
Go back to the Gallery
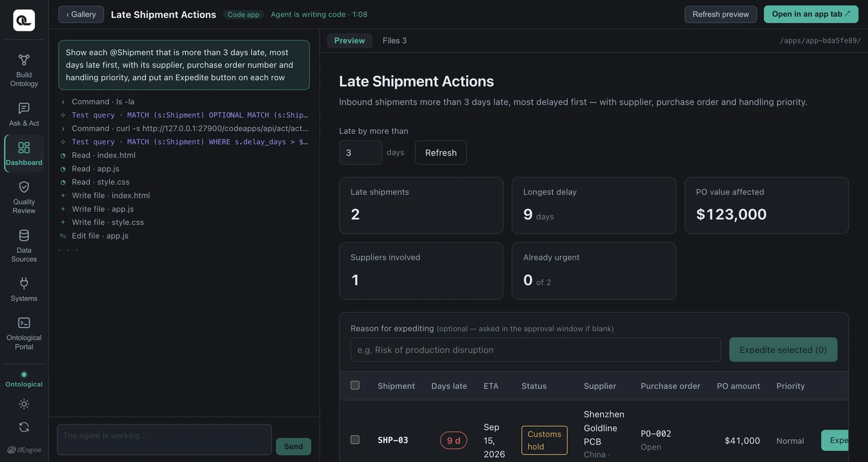pyautogui.click(x=81, y=14)
